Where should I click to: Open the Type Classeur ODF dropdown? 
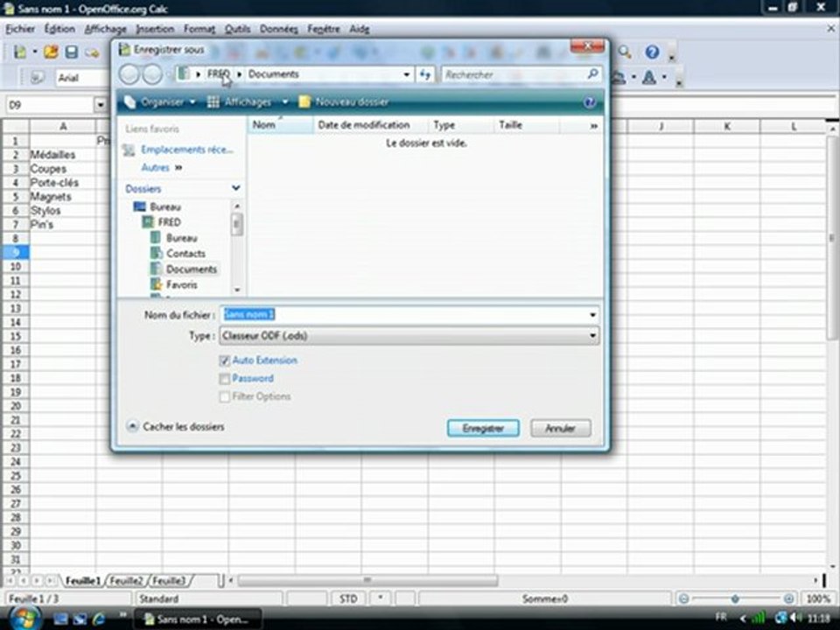point(409,336)
